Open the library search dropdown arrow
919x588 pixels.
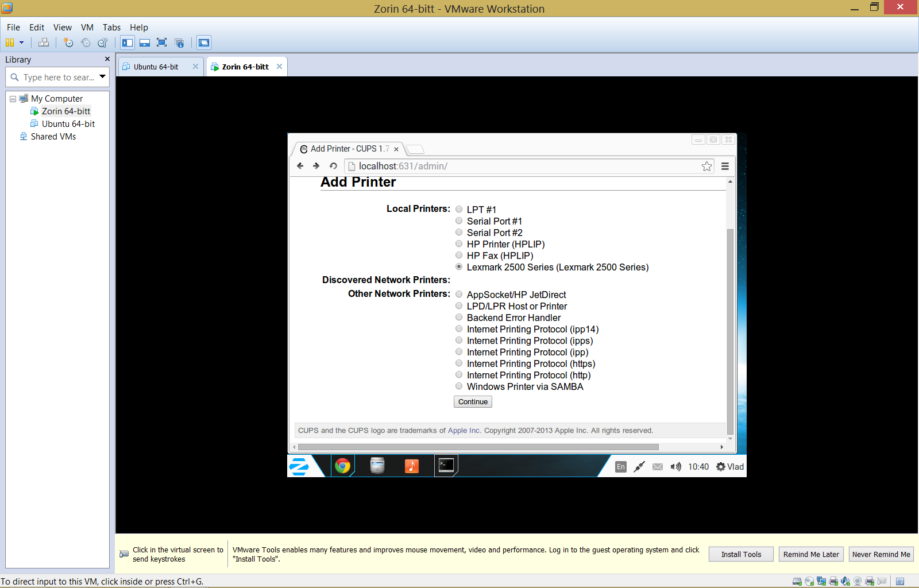[x=102, y=76]
